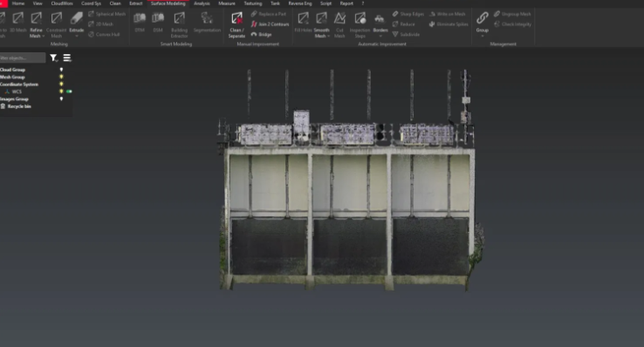The height and width of the screenshot is (347, 644).
Task: Click the Filter objects search field
Action: pyautogui.click(x=22, y=58)
